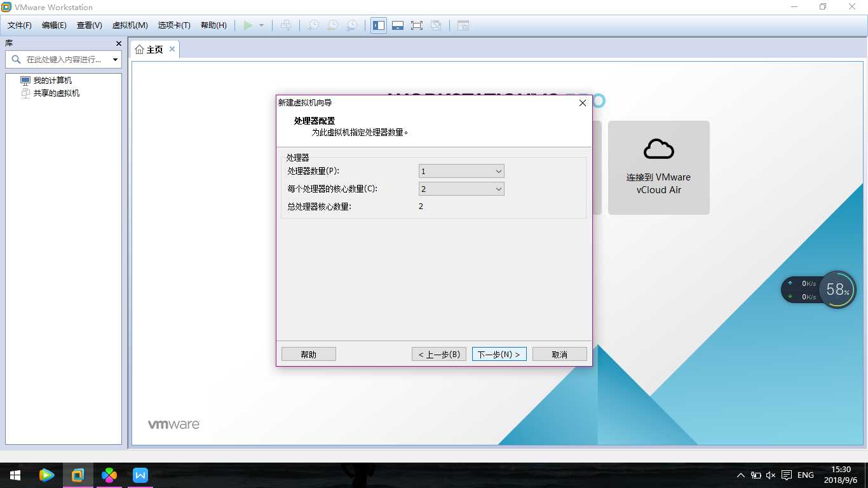This screenshot has height=488, width=868.
Task: Close the 库 library panel
Action: pos(118,43)
